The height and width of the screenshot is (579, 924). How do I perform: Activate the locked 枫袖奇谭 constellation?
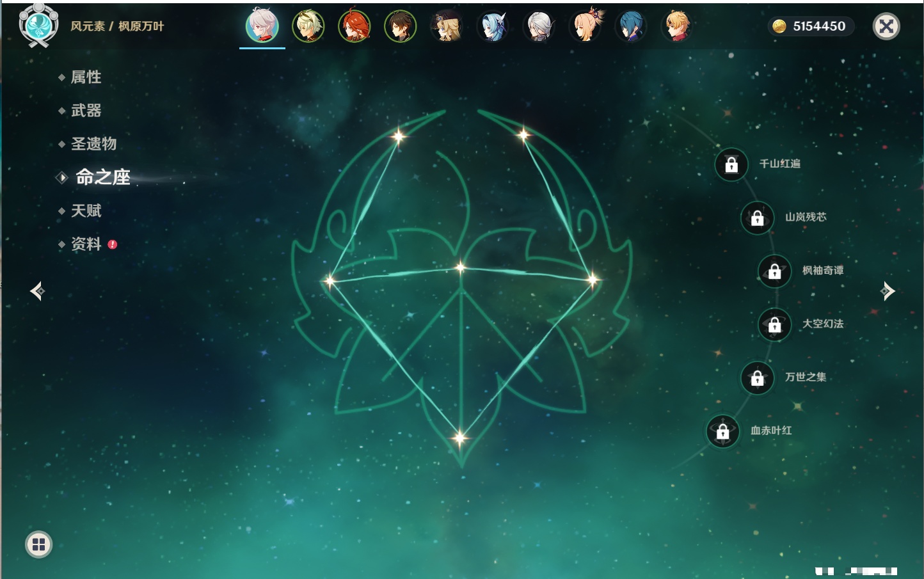point(774,271)
